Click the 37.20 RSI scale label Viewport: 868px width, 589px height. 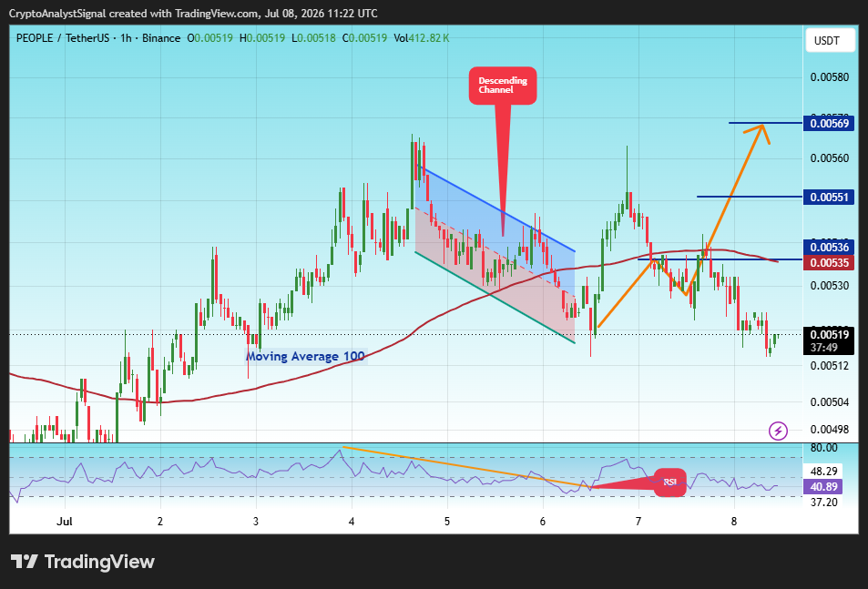click(823, 503)
